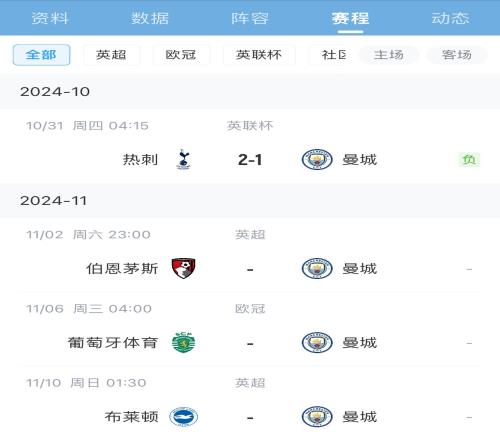Click Man City crest in Brighton match
Screen dimensions: 500x440
click(317, 417)
